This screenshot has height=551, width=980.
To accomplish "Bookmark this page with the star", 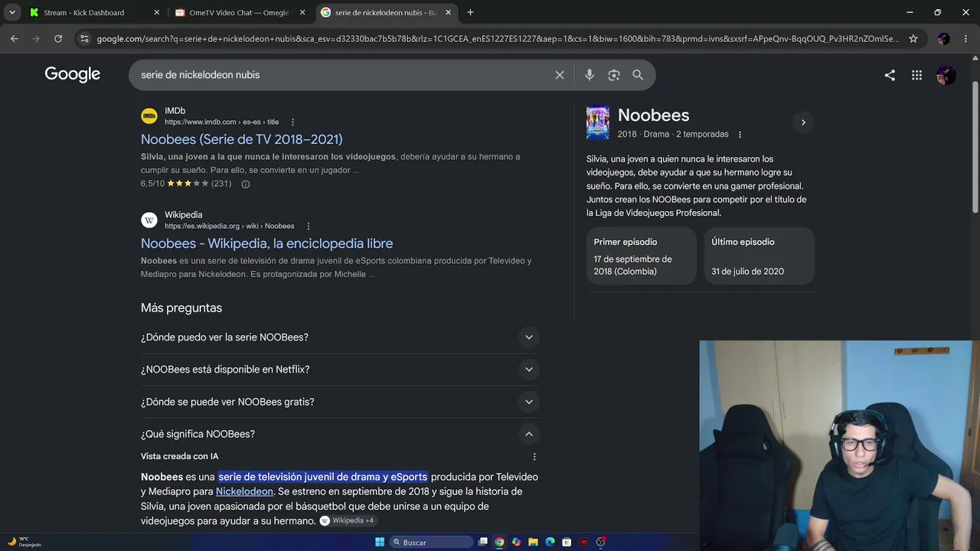I will coord(913,38).
